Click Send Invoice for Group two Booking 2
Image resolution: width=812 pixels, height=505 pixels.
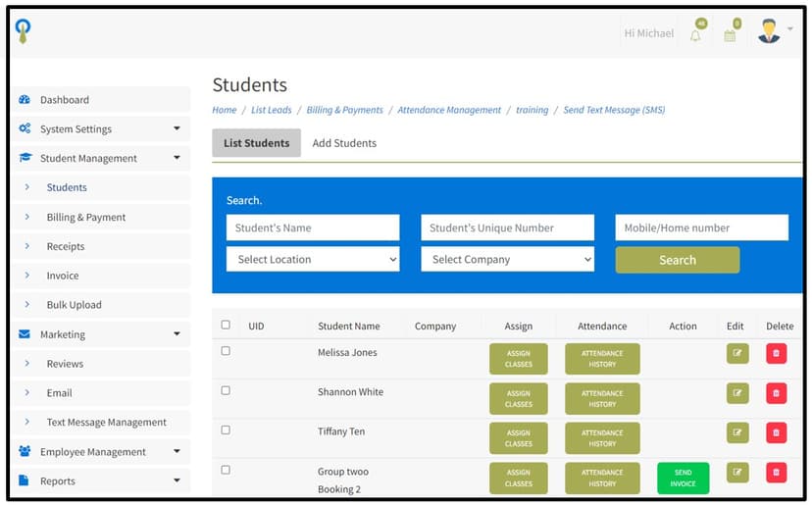pyautogui.click(x=683, y=478)
